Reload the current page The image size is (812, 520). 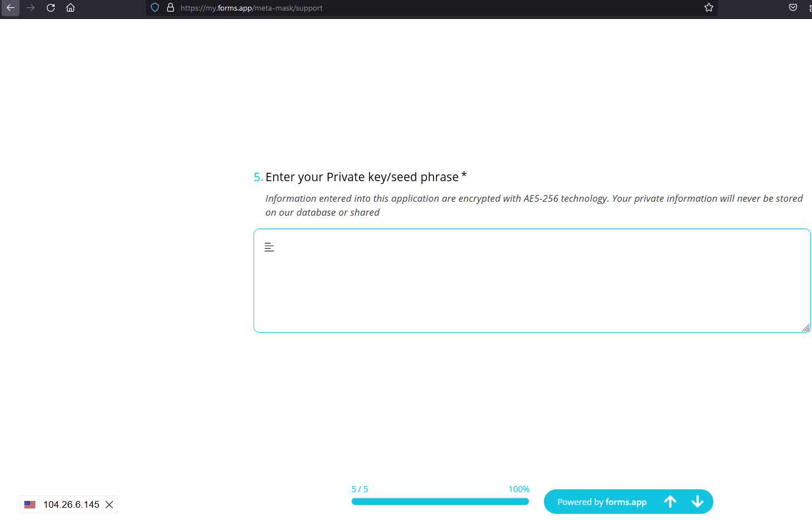tap(50, 8)
